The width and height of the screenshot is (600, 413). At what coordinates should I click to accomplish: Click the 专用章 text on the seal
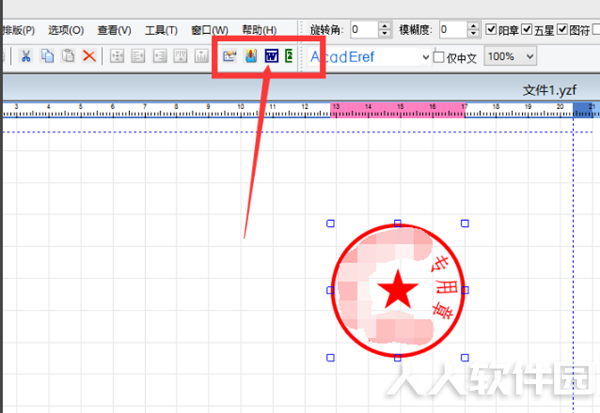(444, 287)
